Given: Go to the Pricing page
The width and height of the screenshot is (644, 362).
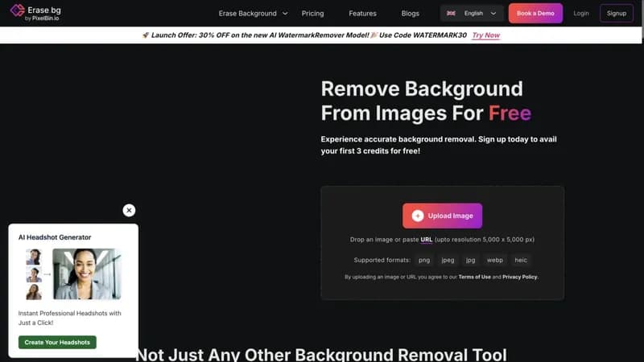Looking at the screenshot, I should click(x=312, y=14).
